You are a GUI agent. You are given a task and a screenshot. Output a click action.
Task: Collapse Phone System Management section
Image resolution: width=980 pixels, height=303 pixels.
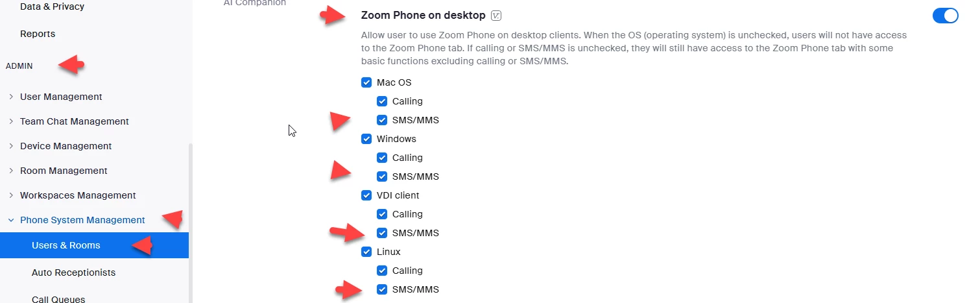pyautogui.click(x=82, y=220)
